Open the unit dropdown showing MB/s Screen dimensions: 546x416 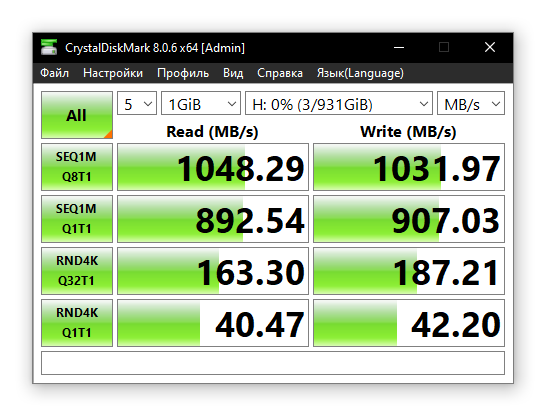coord(471,103)
